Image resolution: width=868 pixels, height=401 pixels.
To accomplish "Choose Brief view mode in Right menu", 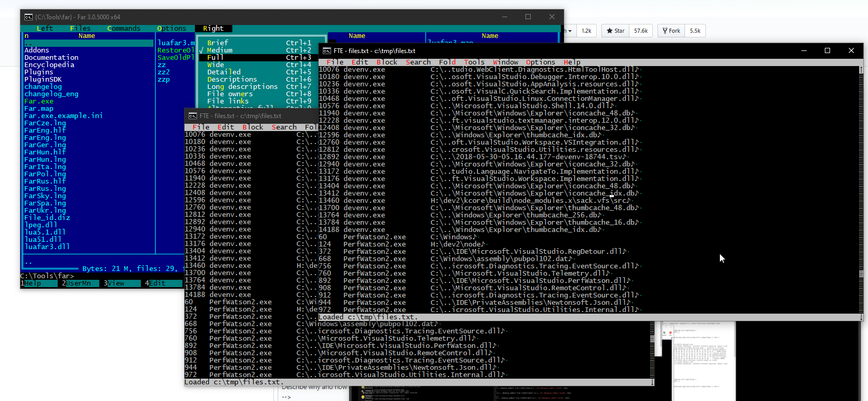I will pyautogui.click(x=259, y=43).
